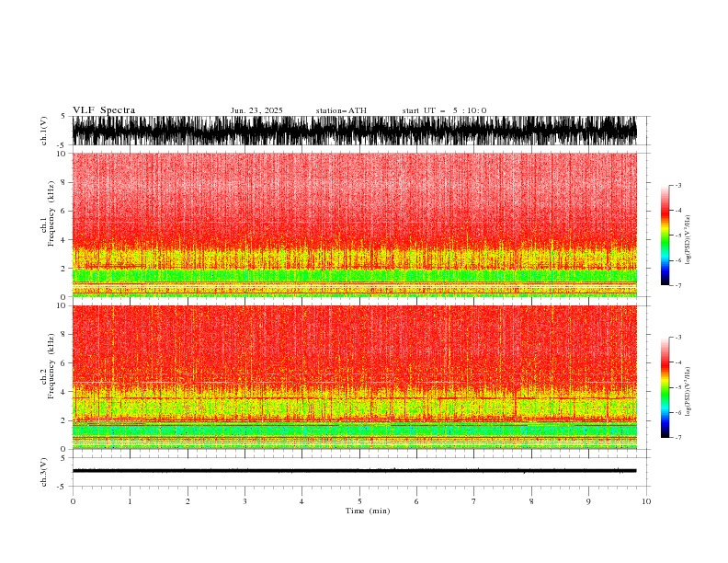Select the date label "Jun. 23, 2025"
Screen dimensions: 728x563
pos(256,110)
